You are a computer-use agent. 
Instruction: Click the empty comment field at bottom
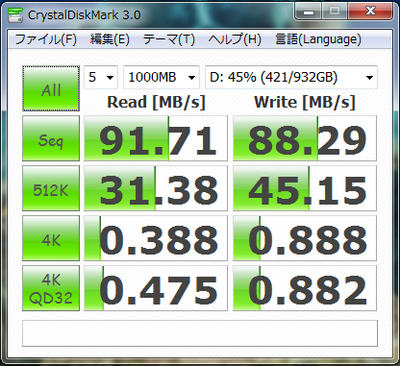200,333
